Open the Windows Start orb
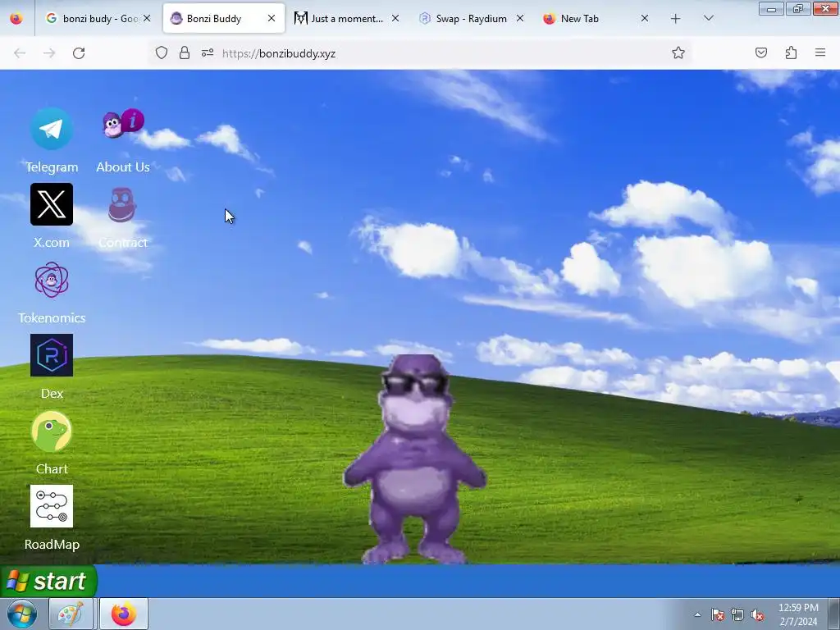Screen dimensions: 840x630 pyautogui.click(x=22, y=614)
